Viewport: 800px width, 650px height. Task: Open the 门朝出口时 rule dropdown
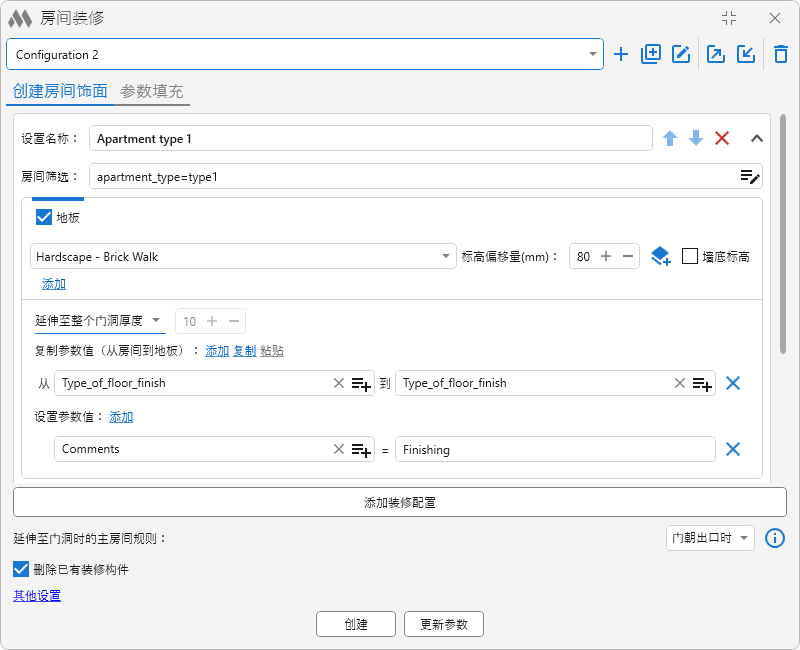(710, 538)
